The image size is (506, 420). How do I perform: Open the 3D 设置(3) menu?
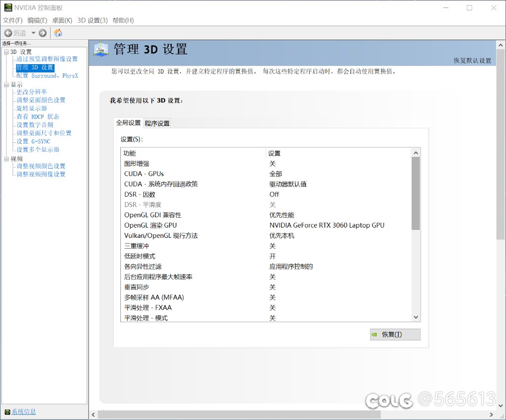click(92, 20)
